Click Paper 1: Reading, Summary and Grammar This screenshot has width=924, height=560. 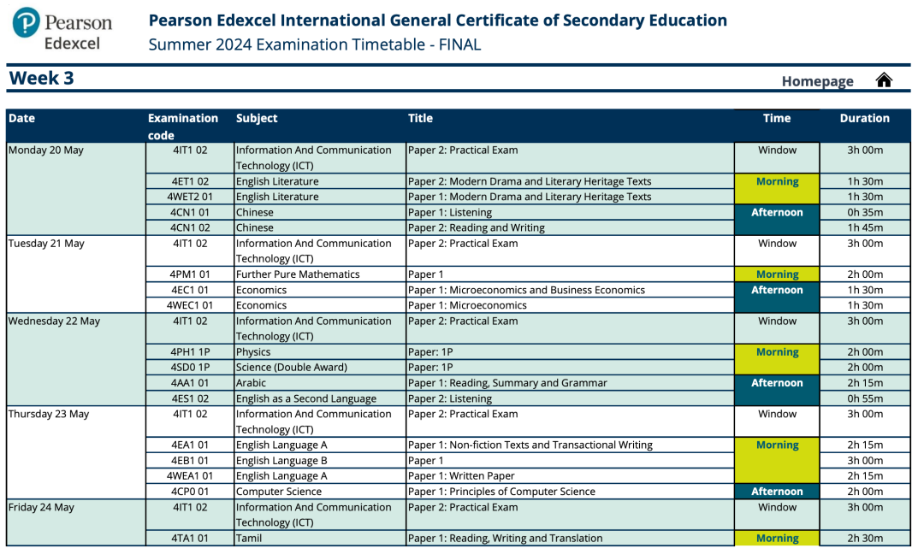507,383
